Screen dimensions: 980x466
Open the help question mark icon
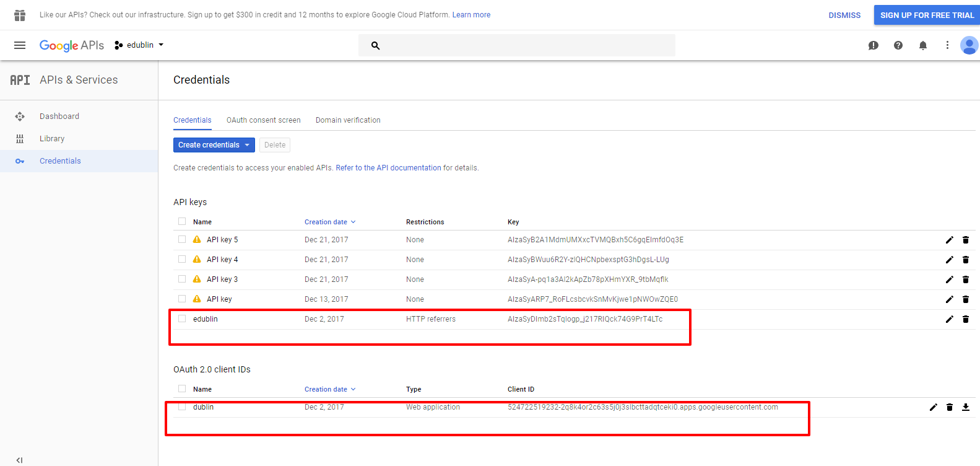click(898, 45)
